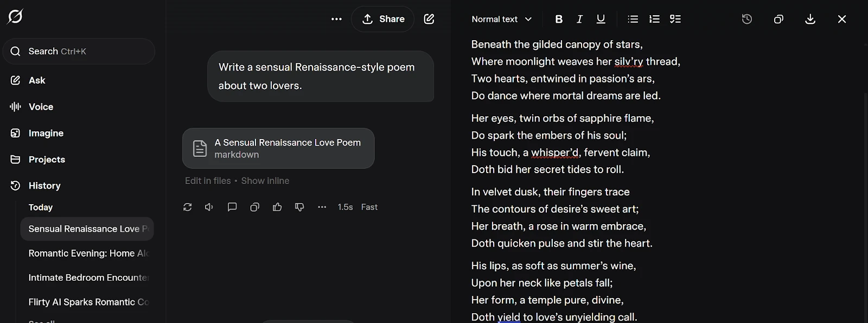
Task: Toggle bold formatting in editor
Action: pyautogui.click(x=559, y=19)
